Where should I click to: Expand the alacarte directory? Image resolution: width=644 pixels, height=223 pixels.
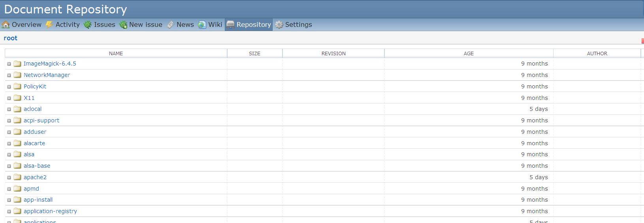(x=9, y=144)
